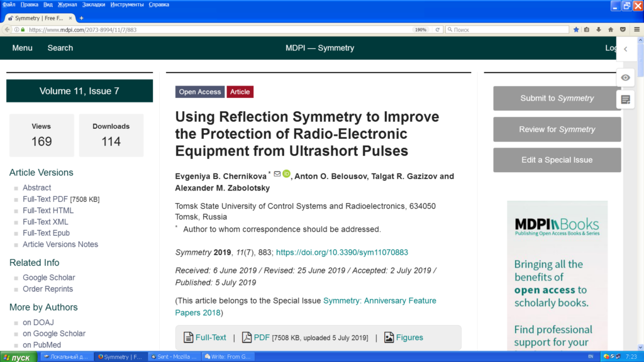Open Symmetry: Anniversary Feature Papers 2018 link
This screenshot has height=362, width=644.
[306, 307]
